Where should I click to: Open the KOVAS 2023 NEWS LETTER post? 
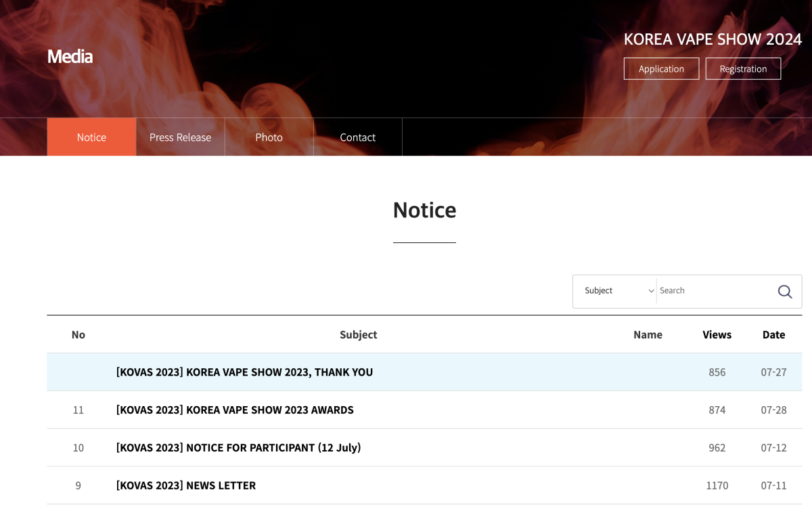point(186,486)
